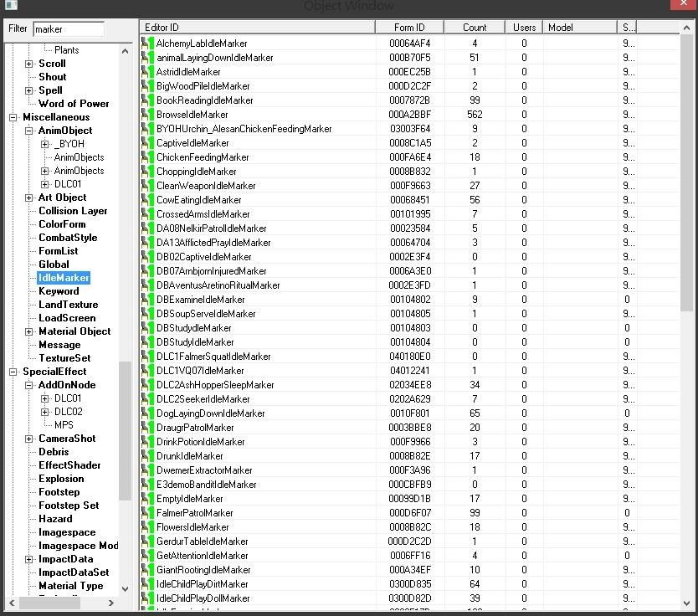Click the tree panel scroll-up arrow
This screenshot has height=616, width=698.
pos(125,51)
